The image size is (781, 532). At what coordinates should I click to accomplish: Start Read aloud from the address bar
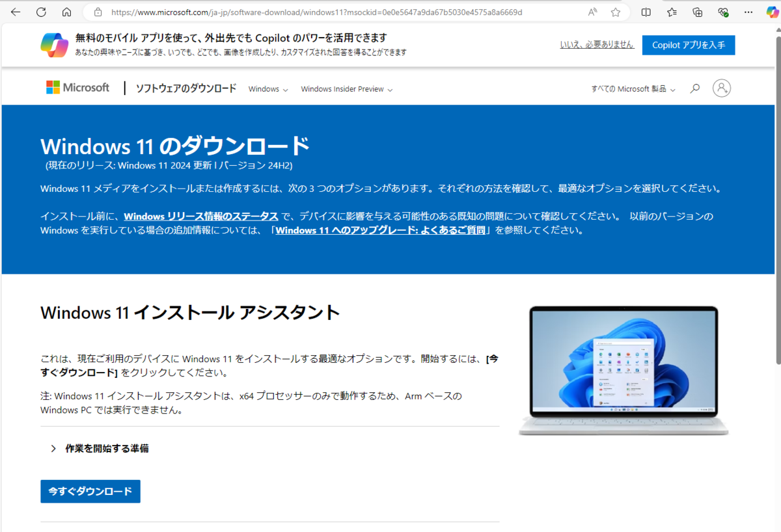click(592, 12)
